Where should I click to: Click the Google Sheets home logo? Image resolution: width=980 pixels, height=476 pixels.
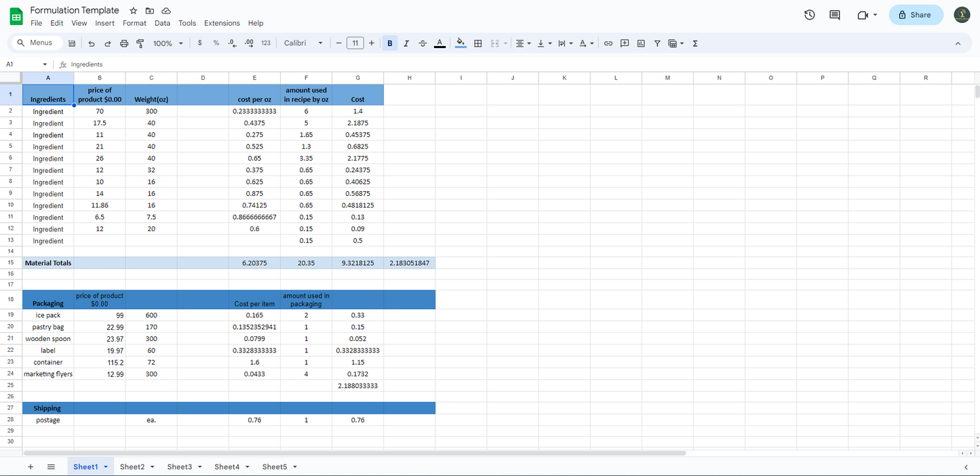point(16,16)
